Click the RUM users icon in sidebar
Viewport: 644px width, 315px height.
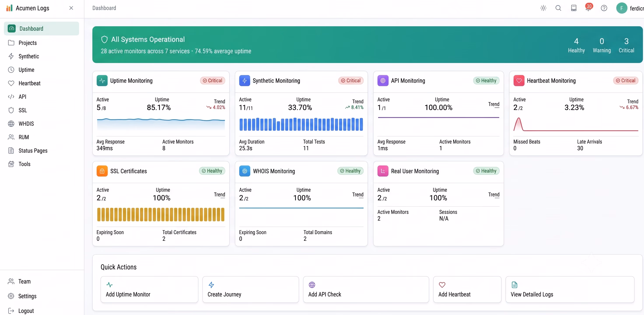(x=11, y=137)
